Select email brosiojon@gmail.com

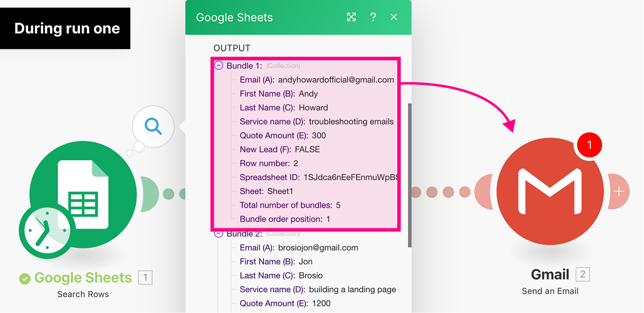pos(318,248)
